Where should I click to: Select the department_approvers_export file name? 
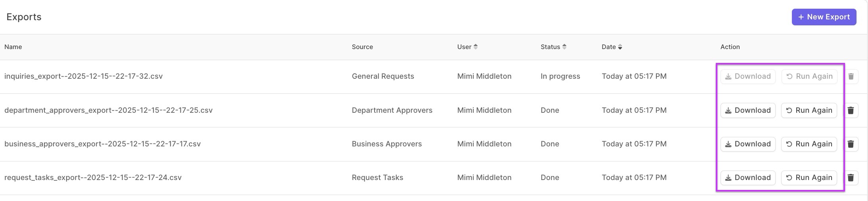click(108, 110)
